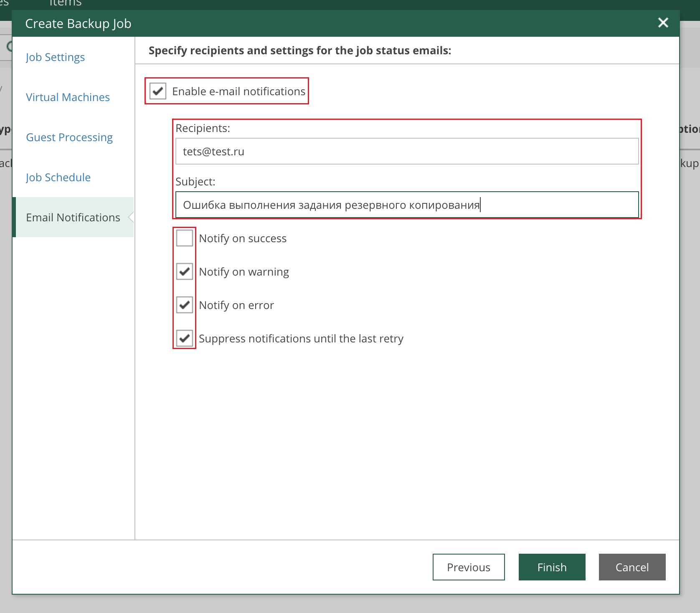The height and width of the screenshot is (613, 700).
Task: Switch to the Guest Processing step
Action: [69, 137]
